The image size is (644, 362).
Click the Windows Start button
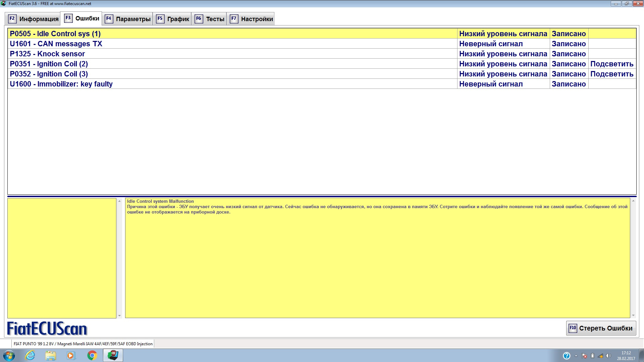pyautogui.click(x=9, y=355)
